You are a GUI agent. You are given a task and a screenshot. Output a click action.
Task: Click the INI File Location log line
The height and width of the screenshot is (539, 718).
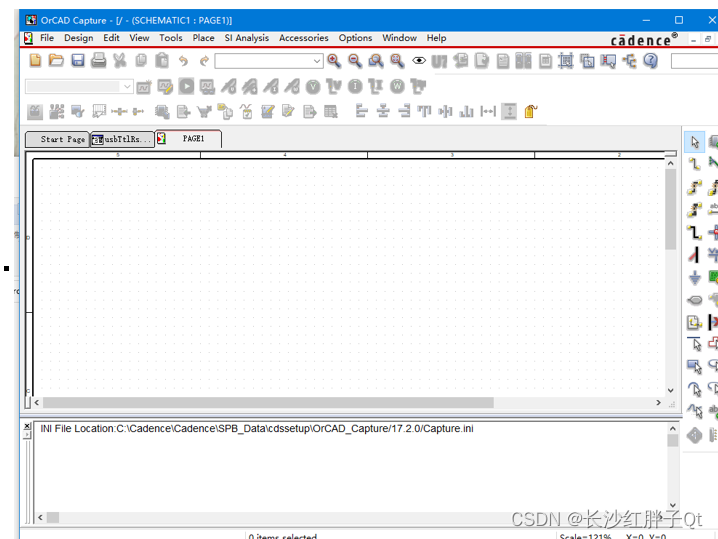[257, 429]
